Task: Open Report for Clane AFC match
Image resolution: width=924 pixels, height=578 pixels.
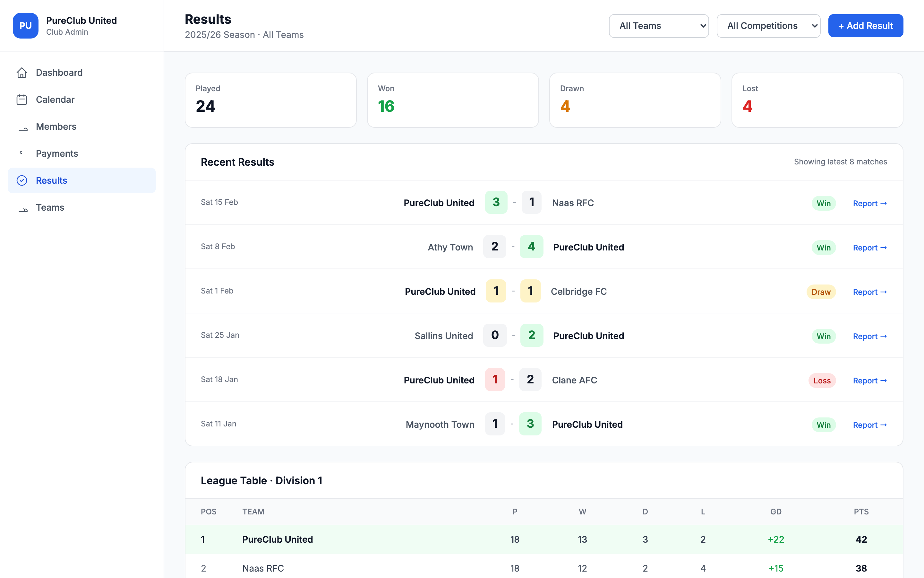Action: [870, 381]
